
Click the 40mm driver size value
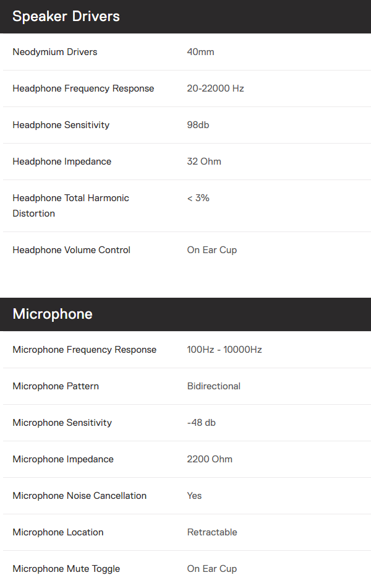(200, 52)
